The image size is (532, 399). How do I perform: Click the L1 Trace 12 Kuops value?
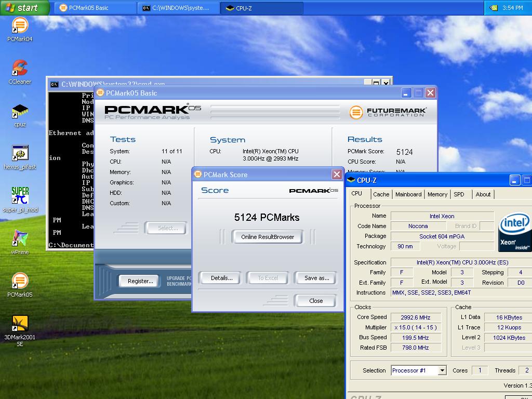coord(508,327)
